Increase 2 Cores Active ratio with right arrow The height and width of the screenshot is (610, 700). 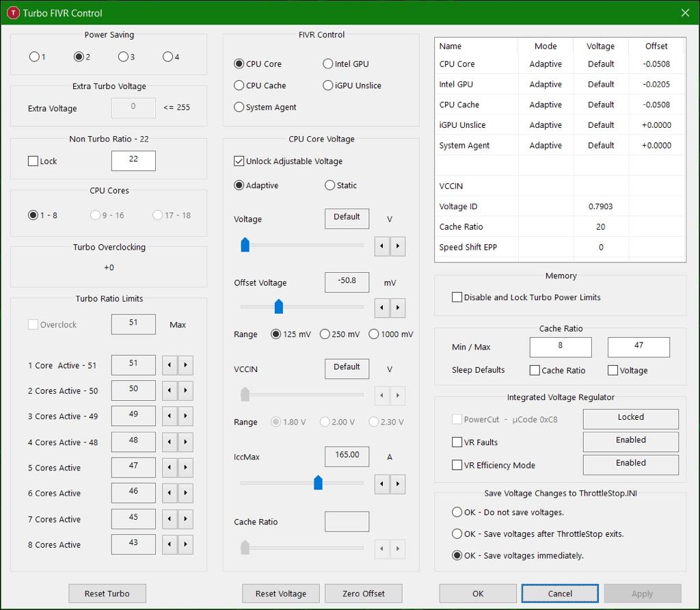coord(185,390)
